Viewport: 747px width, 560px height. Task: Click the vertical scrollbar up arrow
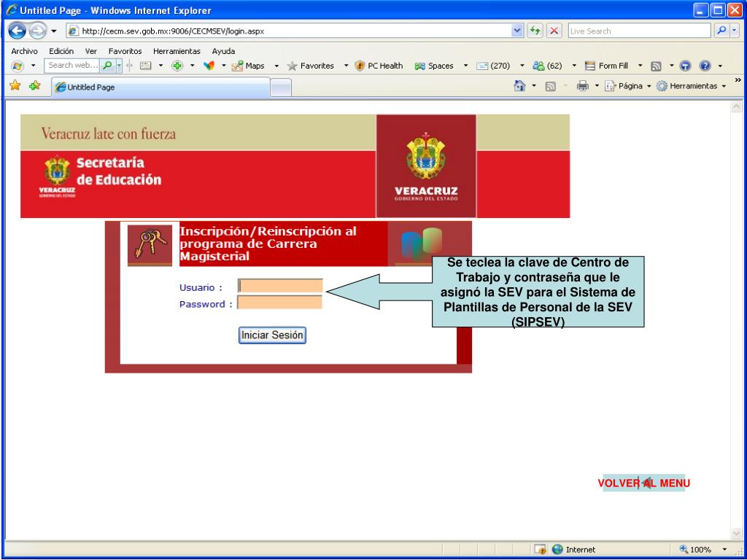(x=736, y=107)
